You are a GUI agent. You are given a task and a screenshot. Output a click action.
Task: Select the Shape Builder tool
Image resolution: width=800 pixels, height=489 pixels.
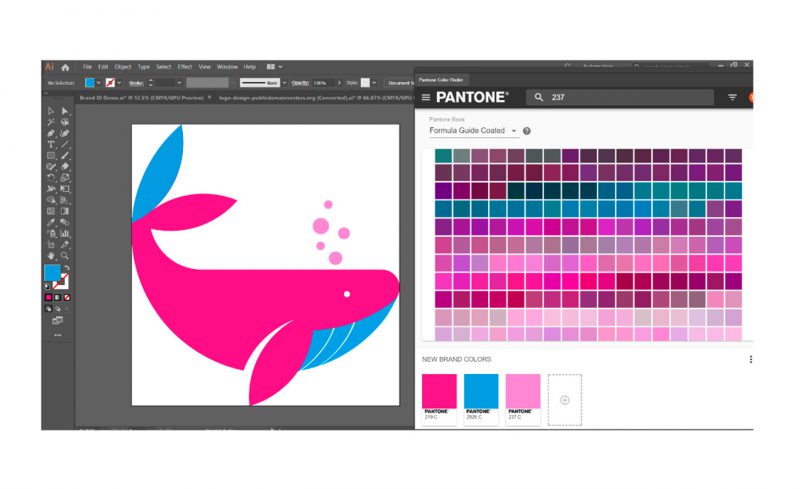[51, 200]
